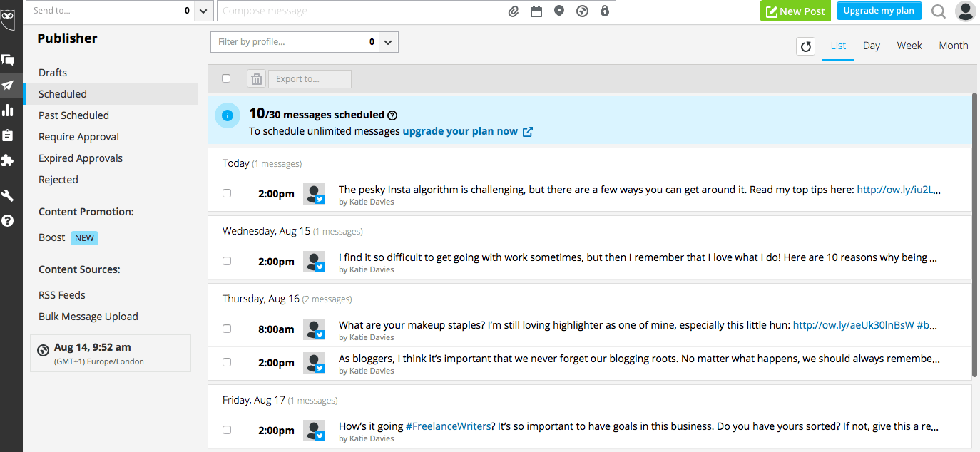Click the blue info circle icon
The image size is (980, 452).
coord(228,115)
